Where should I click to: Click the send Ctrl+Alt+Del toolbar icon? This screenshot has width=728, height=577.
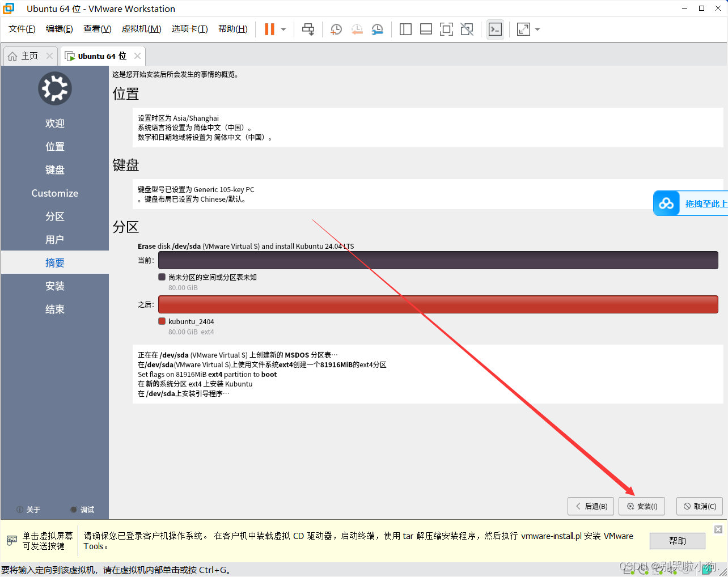(x=308, y=29)
